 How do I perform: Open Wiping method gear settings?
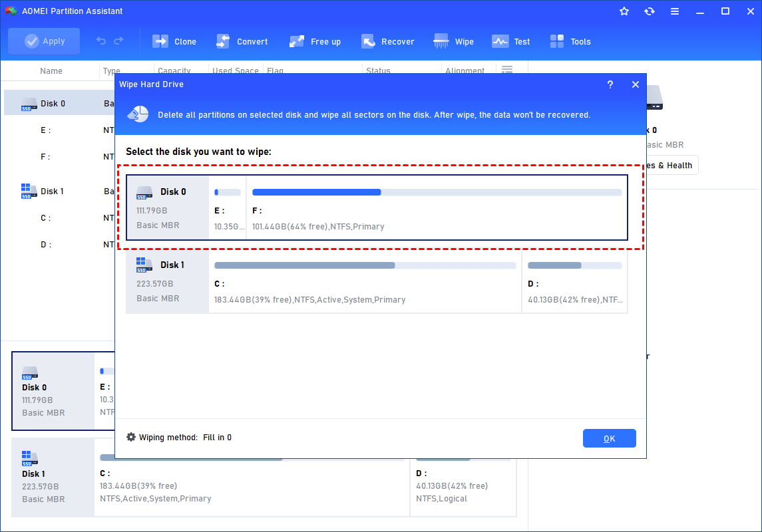pyautogui.click(x=131, y=437)
